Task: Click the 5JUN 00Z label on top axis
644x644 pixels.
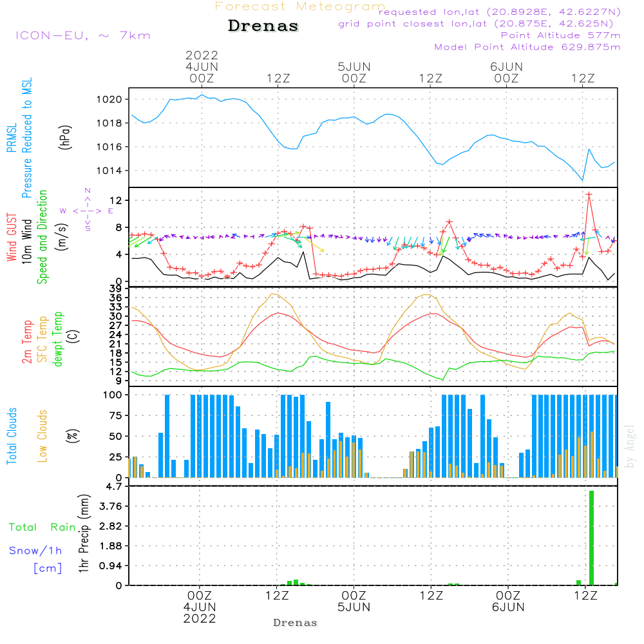Action: [x=354, y=72]
